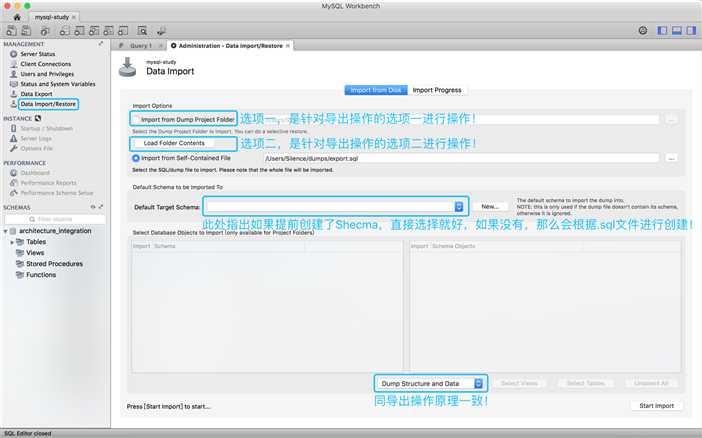
Task: Open Performance Schema Setup
Action: [57, 193]
